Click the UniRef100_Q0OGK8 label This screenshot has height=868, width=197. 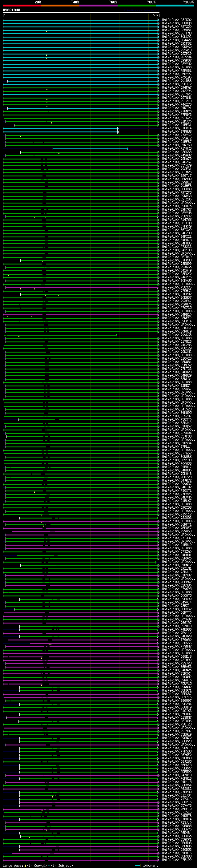pyautogui.click(x=177, y=335)
